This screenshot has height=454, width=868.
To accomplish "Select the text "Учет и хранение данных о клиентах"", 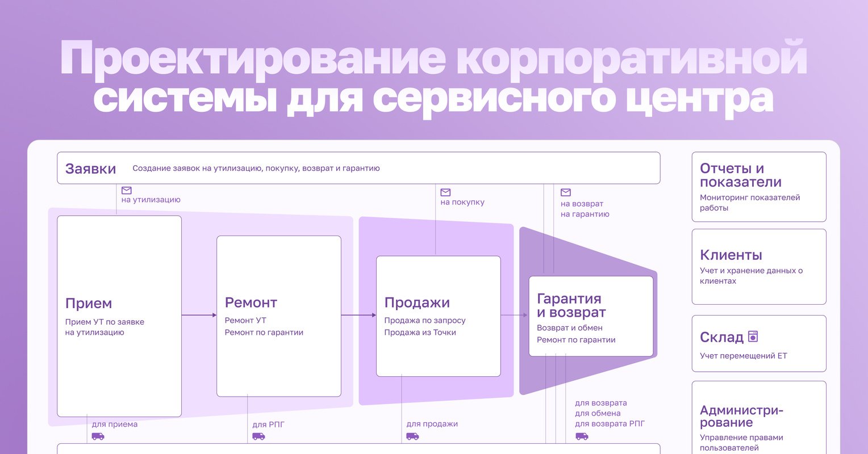I will coord(752,276).
